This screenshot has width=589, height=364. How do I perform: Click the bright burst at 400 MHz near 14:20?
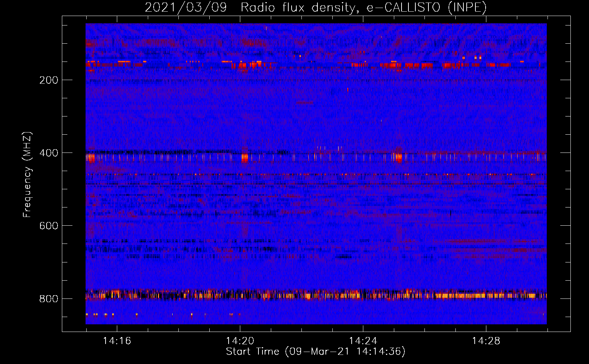pos(245,158)
